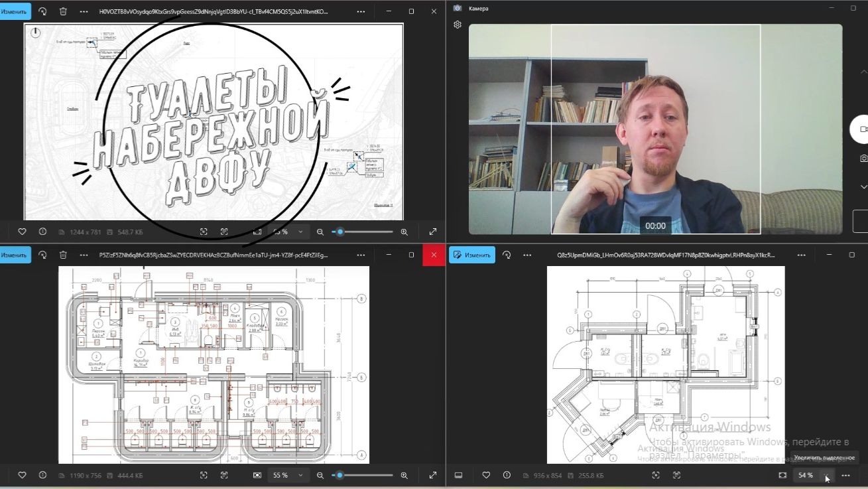
Task: Zoom in with the magnifier in H0VOZT8 window
Action: click(x=404, y=232)
